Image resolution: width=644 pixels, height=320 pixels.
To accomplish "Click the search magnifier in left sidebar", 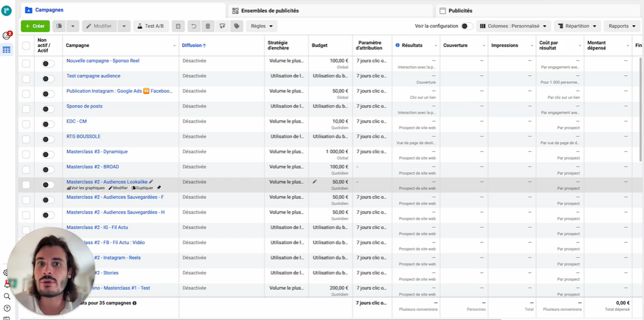I will tap(7, 296).
